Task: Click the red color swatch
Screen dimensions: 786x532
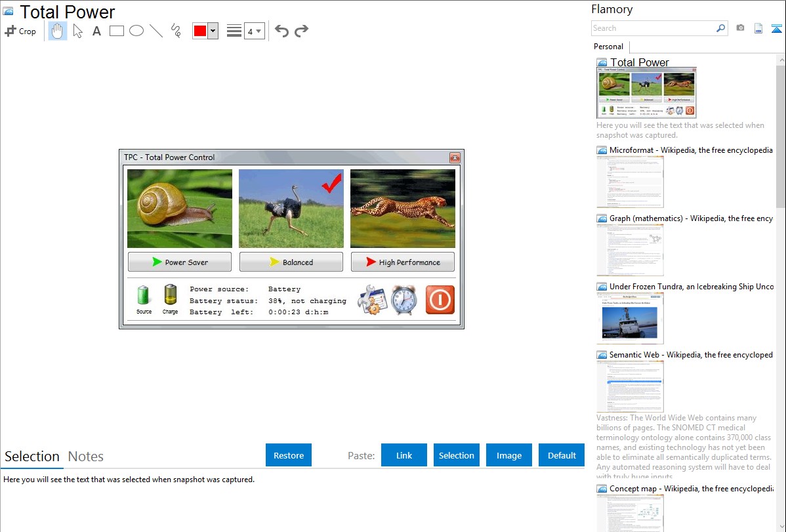Action: (x=200, y=31)
